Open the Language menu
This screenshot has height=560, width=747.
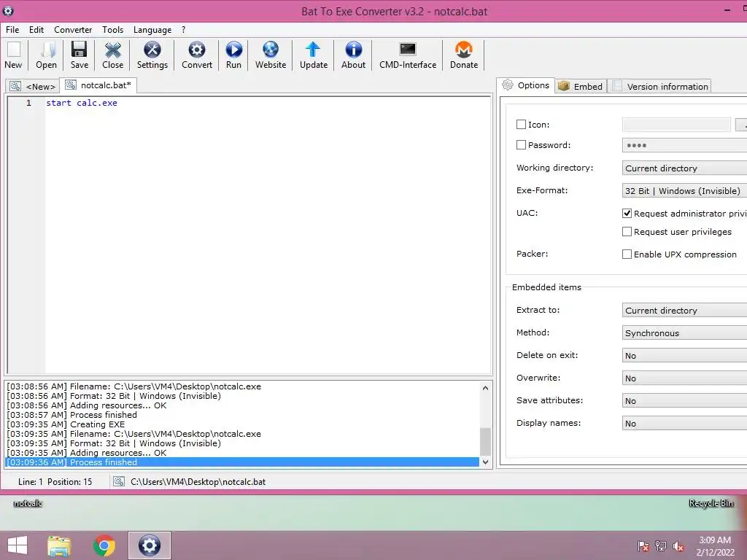(x=152, y=29)
